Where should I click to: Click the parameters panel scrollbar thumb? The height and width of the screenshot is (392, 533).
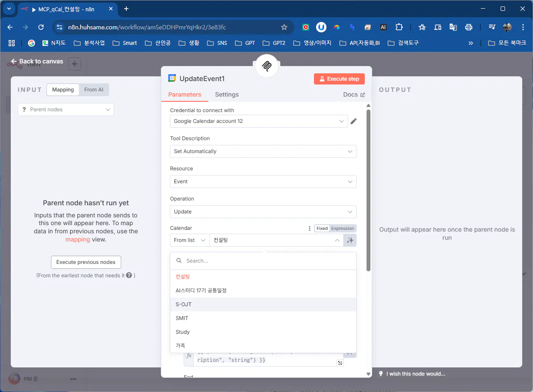click(x=368, y=190)
